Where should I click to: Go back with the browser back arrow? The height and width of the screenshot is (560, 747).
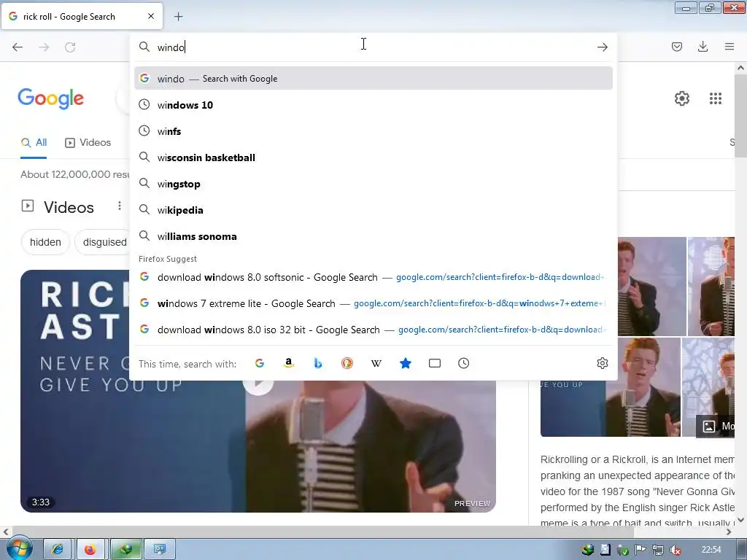click(18, 47)
